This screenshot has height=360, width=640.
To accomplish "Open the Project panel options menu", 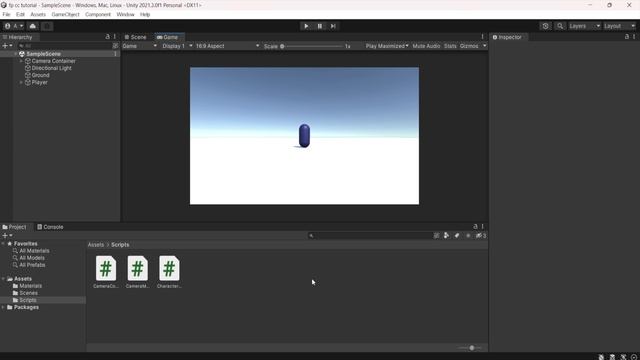I will (x=482, y=227).
